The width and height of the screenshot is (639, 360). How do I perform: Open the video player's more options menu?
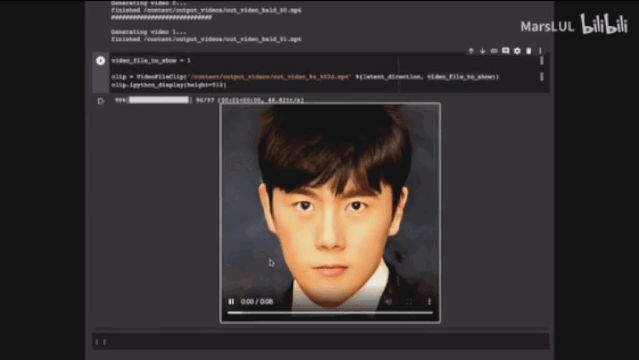pos(429,302)
